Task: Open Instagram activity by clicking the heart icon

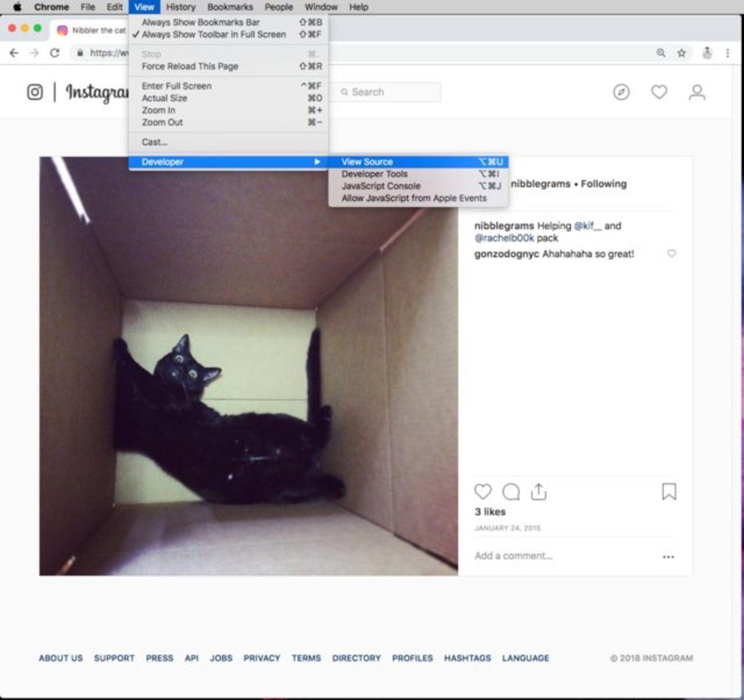Action: point(659,92)
